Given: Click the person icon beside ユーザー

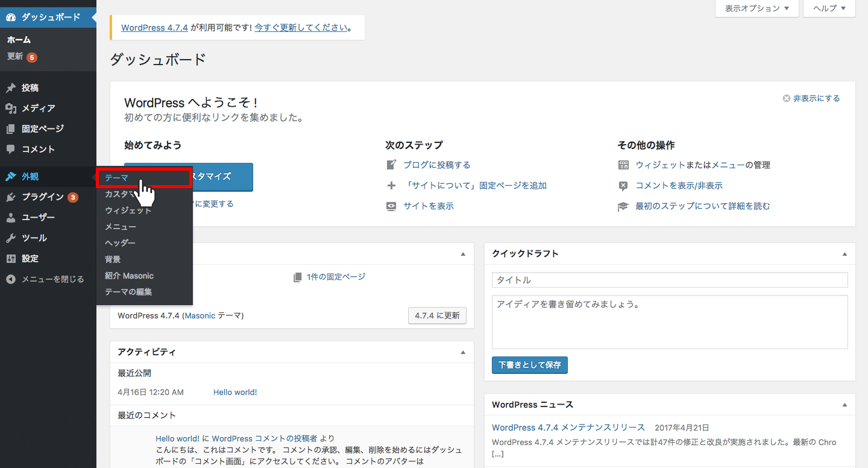Looking at the screenshot, I should click(11, 218).
